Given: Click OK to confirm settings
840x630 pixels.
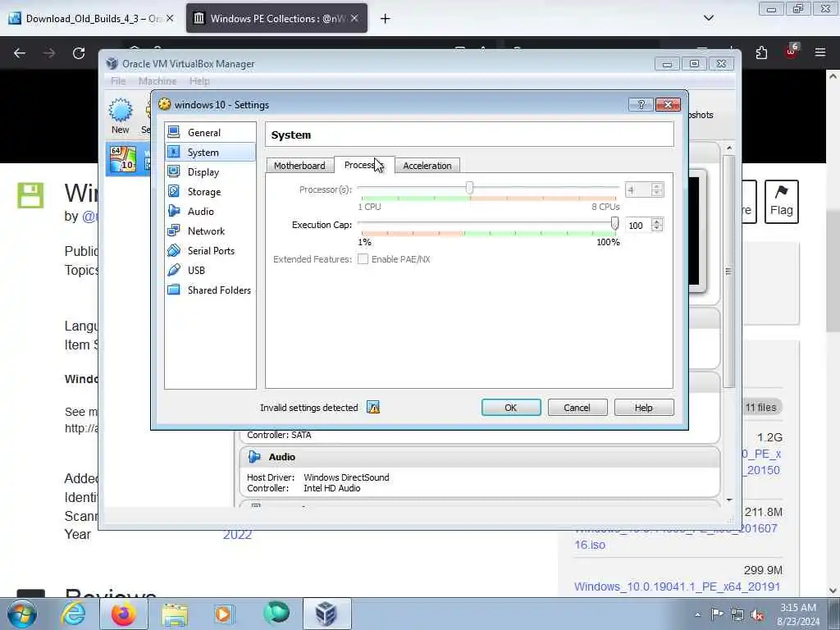Looking at the screenshot, I should (x=511, y=408).
